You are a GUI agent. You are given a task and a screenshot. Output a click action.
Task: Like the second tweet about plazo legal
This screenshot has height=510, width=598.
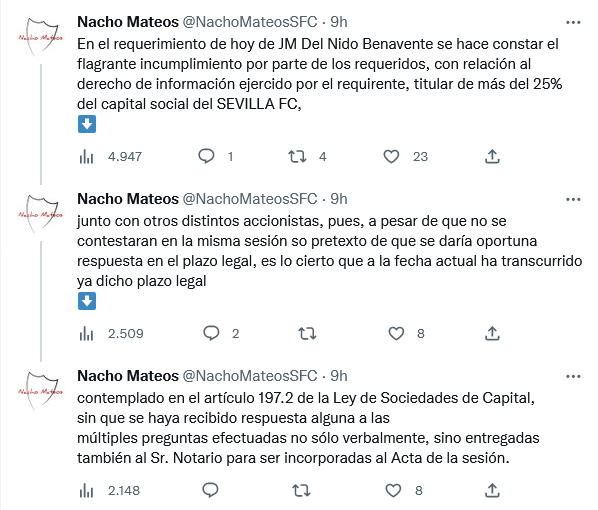396,333
